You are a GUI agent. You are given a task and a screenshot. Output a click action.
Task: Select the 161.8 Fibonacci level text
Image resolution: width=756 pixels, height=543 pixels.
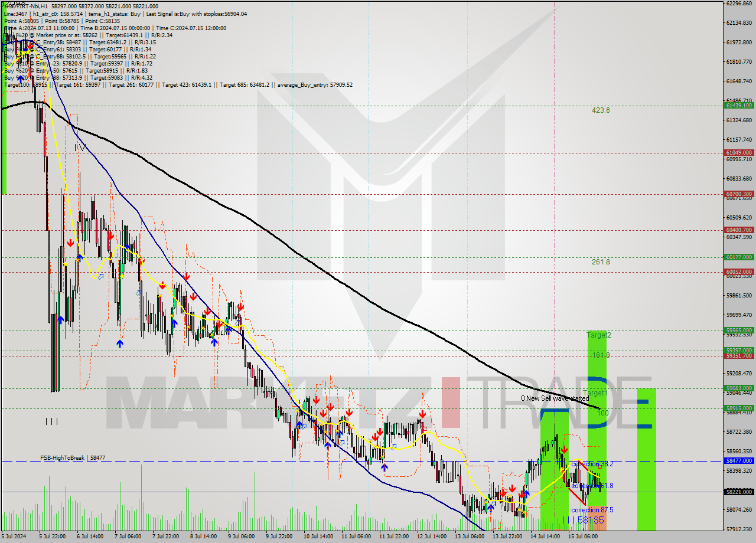pyautogui.click(x=601, y=355)
